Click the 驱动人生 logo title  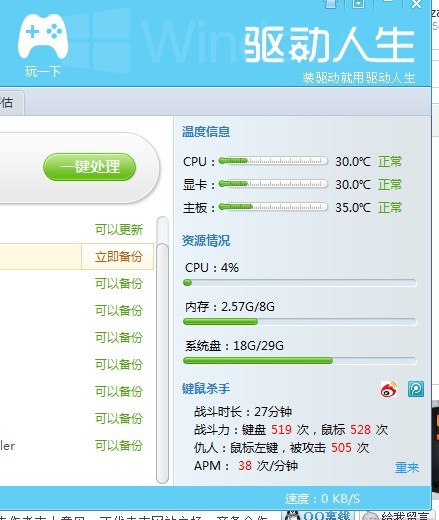coord(329,45)
